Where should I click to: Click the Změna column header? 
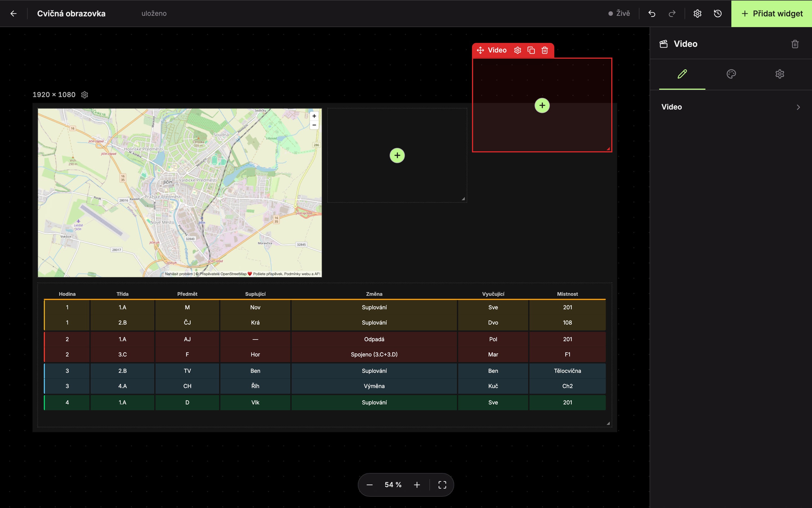click(374, 294)
